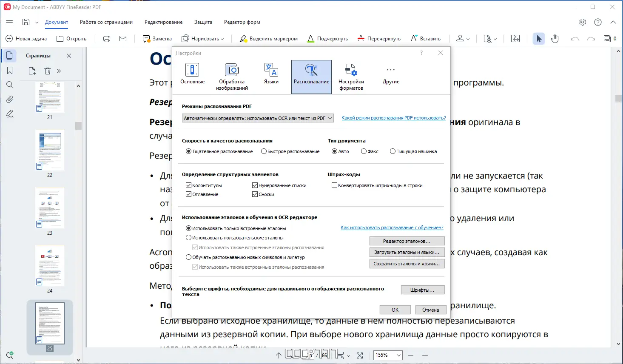Open the Редактор эталонов dialog
The width and height of the screenshot is (623, 364).
pyautogui.click(x=407, y=241)
